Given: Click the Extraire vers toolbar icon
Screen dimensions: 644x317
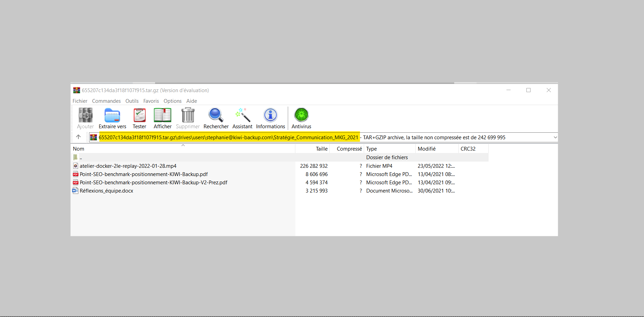Looking at the screenshot, I should point(112,115).
